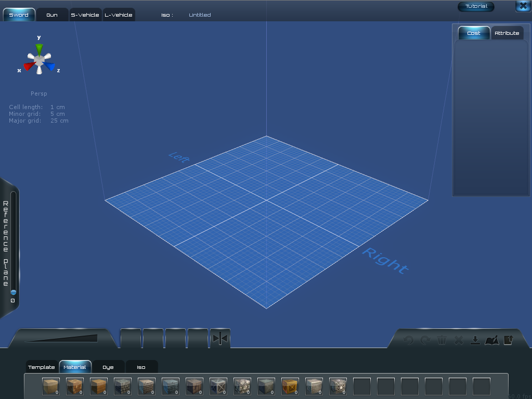Click the download/save arrow icon

[474, 340]
